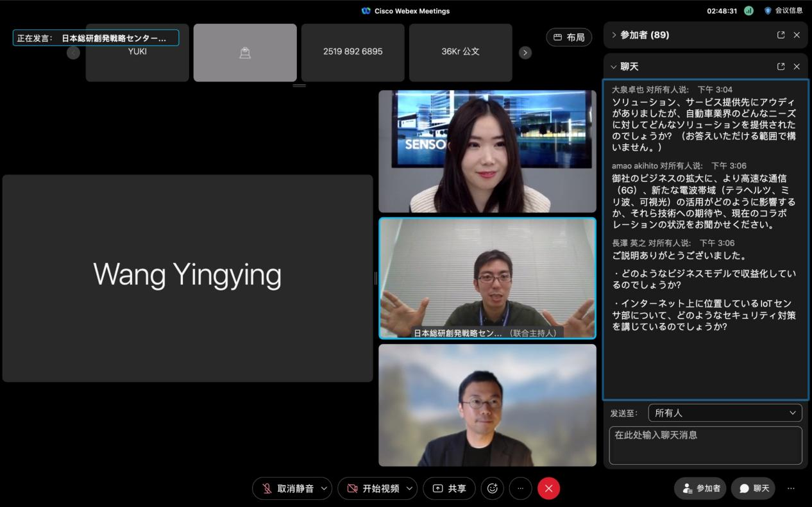
Task: Unmute microphone with 取消静音 button
Action: click(x=287, y=488)
